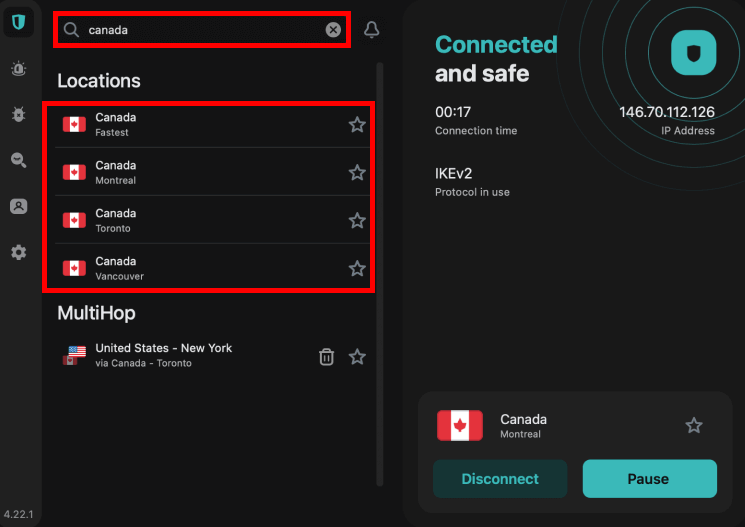Open Settings gear in sidebar
745x527 pixels.
(x=19, y=252)
